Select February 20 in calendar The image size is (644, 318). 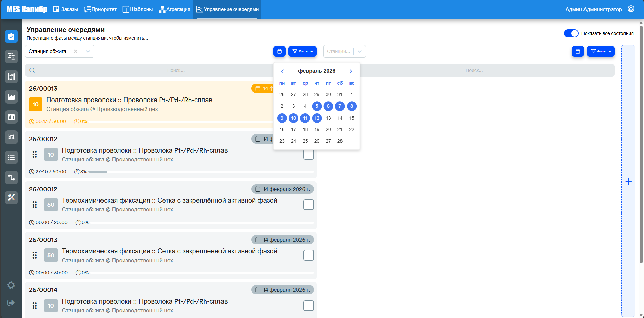328,129
